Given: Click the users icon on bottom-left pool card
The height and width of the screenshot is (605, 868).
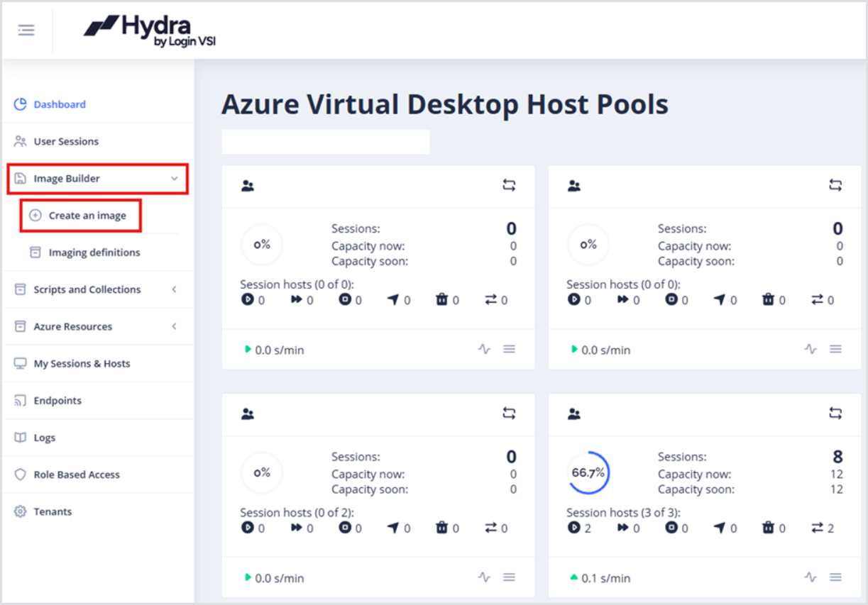Looking at the screenshot, I should point(248,414).
